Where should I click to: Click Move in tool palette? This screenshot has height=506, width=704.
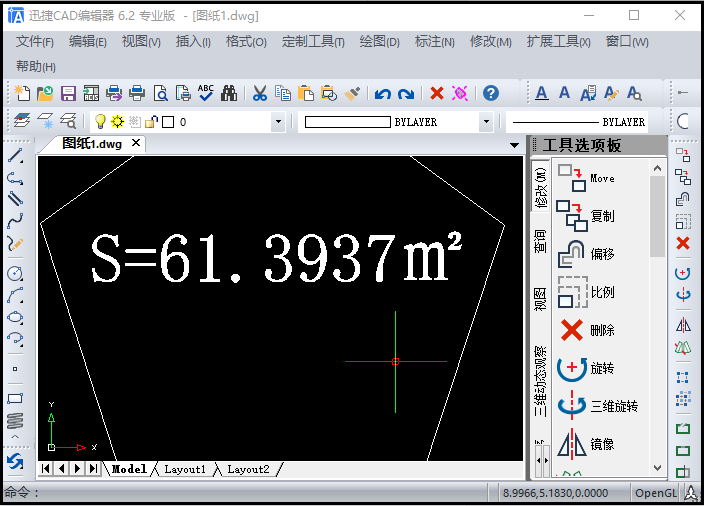(x=586, y=178)
